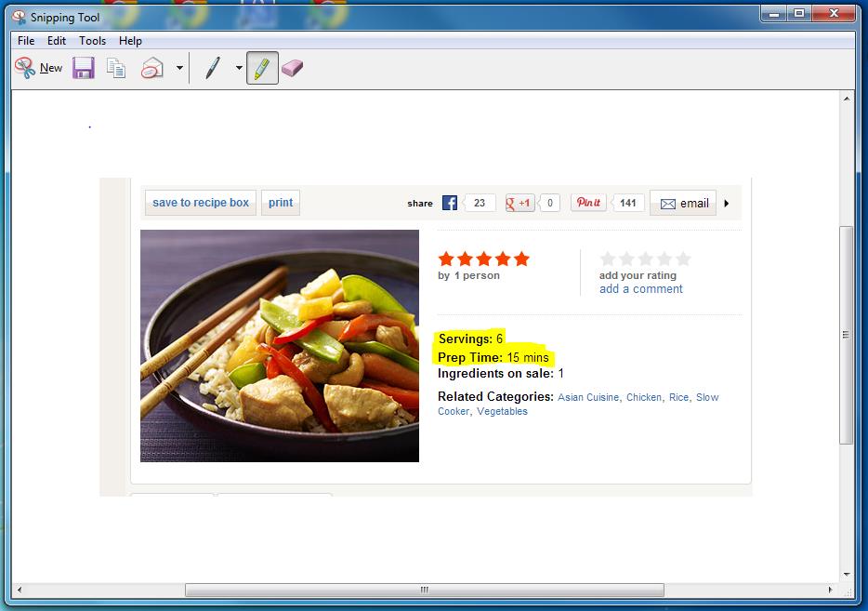Viewport: 868px width, 611px height.
Task: Click the envelope icon in email button
Action: pyautogui.click(x=667, y=204)
